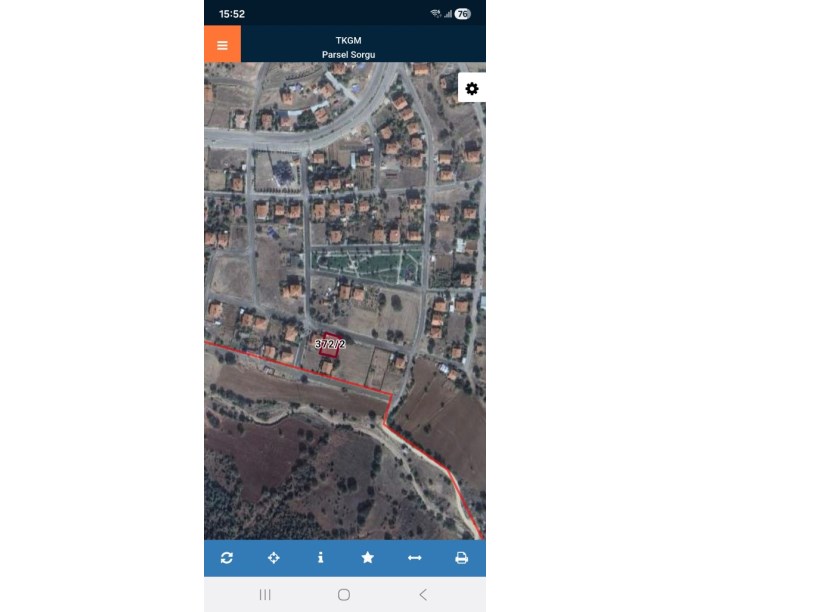Open map settings with the gear icon
Screen dimensions: 816x612
pyautogui.click(x=471, y=88)
